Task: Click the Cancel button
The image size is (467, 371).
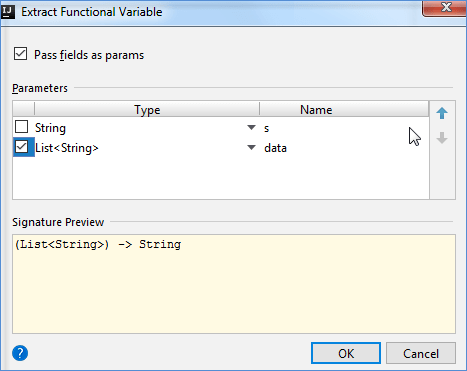Action: tap(421, 353)
